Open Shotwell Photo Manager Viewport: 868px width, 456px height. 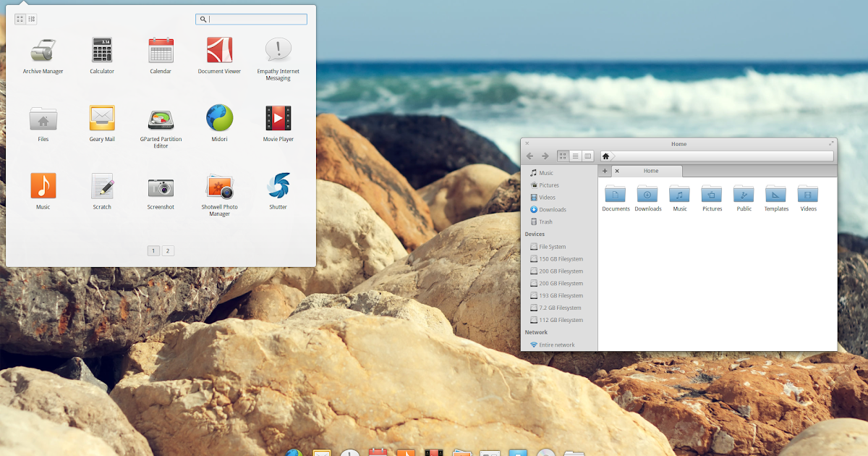(218, 185)
